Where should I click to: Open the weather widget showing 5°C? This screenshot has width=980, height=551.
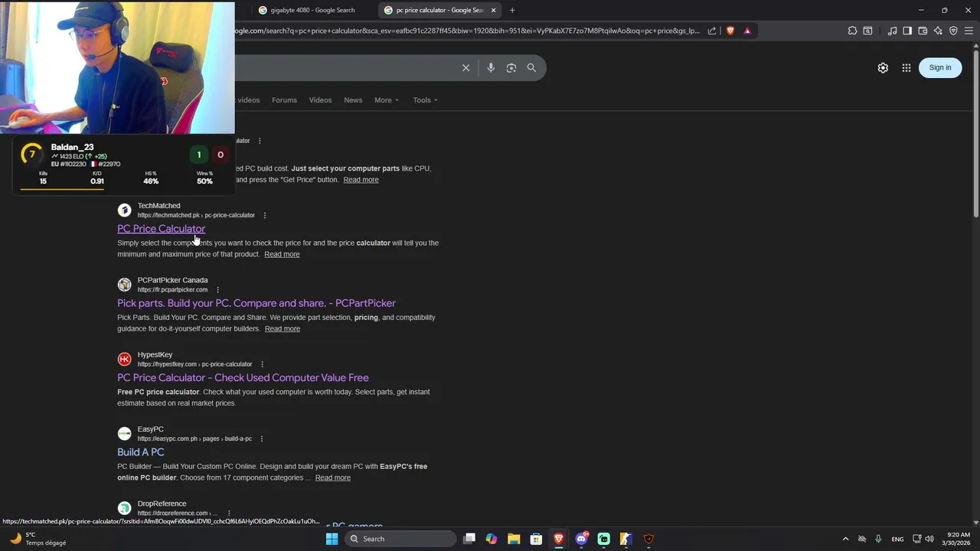(38, 539)
